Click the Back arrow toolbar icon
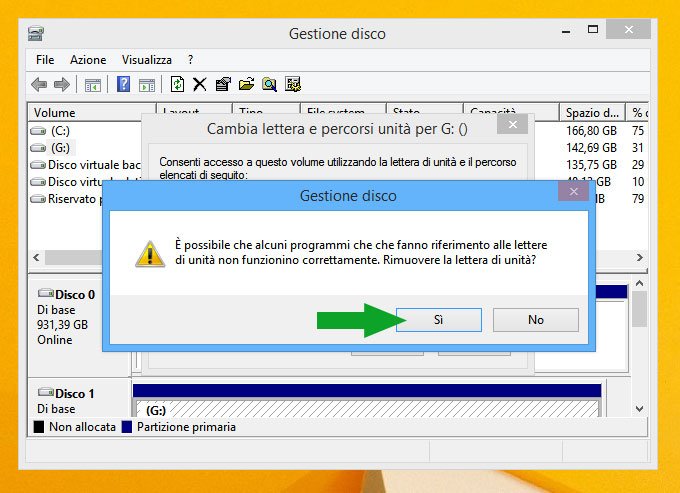The width and height of the screenshot is (680, 493). 39,84
